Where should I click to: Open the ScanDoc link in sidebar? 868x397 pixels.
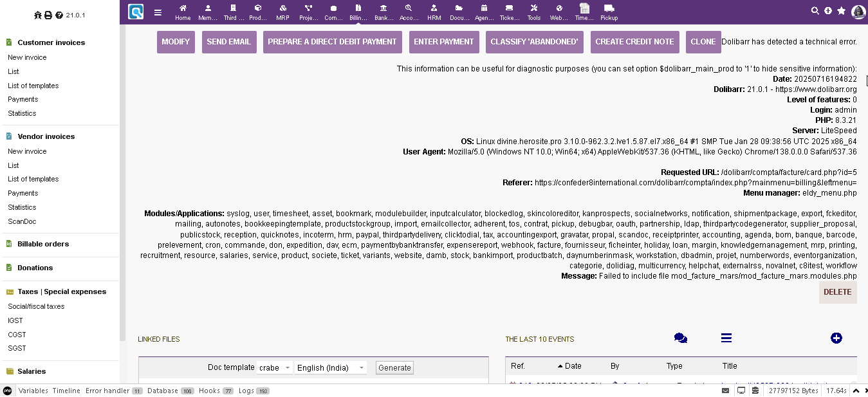click(x=22, y=221)
